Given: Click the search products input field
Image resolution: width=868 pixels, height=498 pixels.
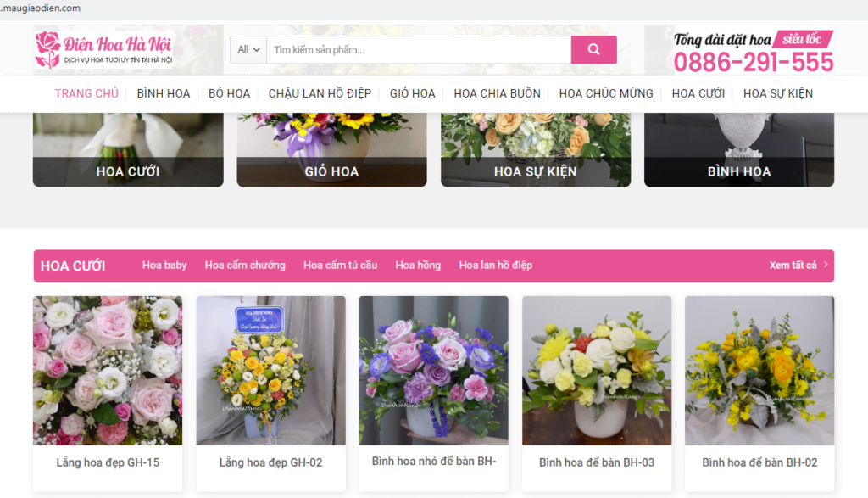Looking at the screenshot, I should 415,50.
